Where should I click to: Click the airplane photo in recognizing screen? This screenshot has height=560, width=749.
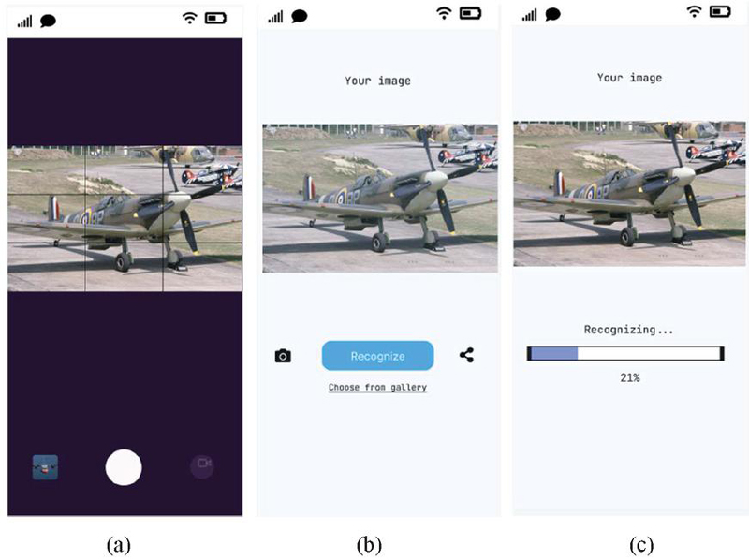(x=629, y=194)
